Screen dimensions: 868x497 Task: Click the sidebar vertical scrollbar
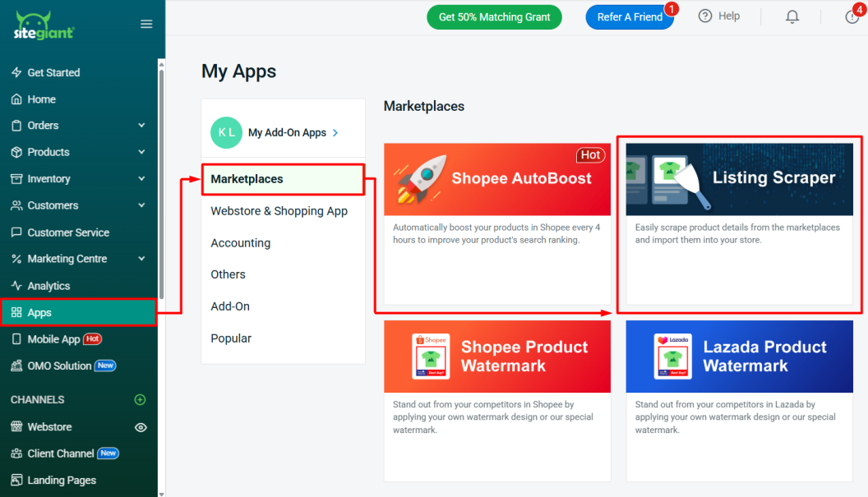click(x=161, y=182)
